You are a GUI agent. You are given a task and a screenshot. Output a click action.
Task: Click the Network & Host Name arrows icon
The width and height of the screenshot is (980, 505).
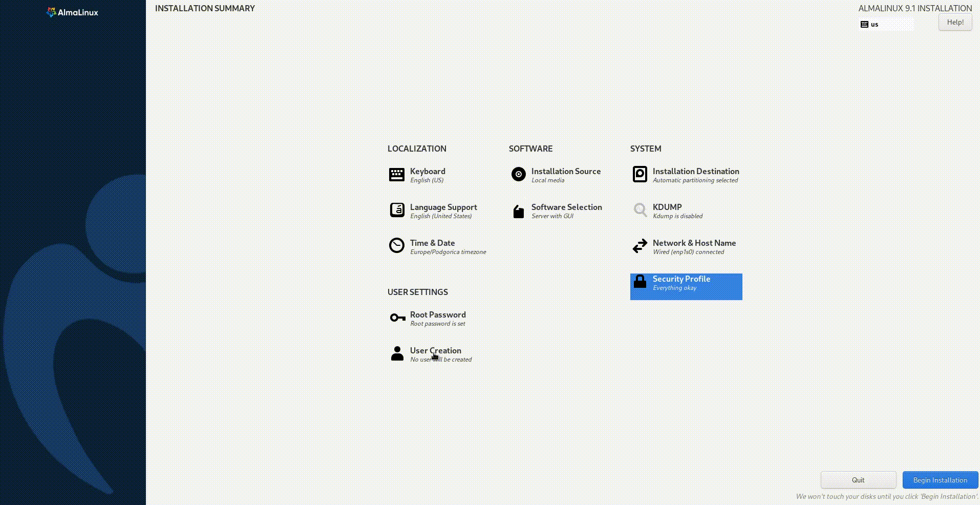tap(640, 246)
